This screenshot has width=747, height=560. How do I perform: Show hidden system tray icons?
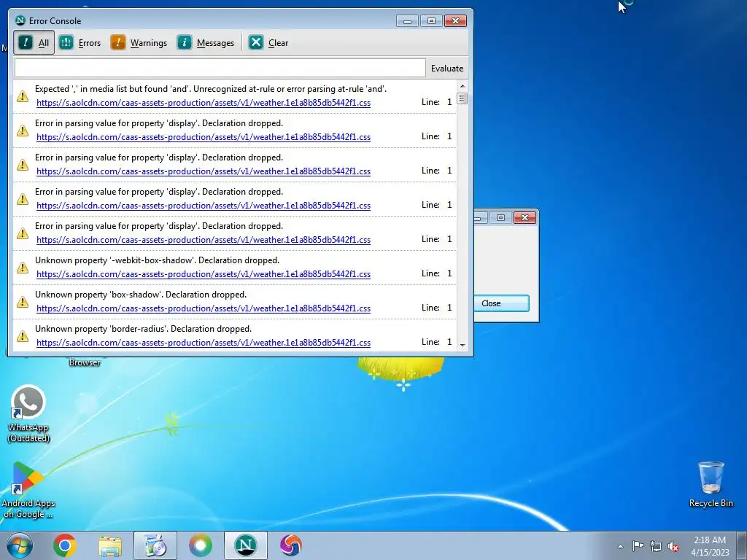tap(620, 546)
